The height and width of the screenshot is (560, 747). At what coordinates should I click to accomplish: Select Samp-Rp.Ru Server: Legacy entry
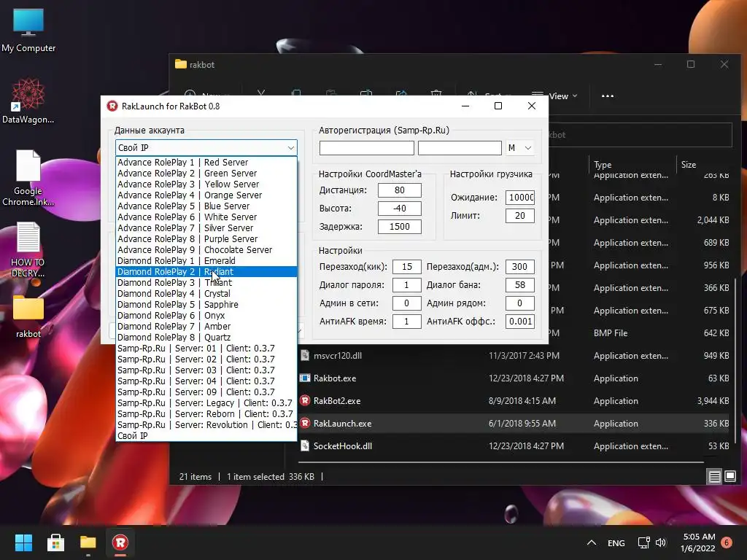[x=206, y=403]
